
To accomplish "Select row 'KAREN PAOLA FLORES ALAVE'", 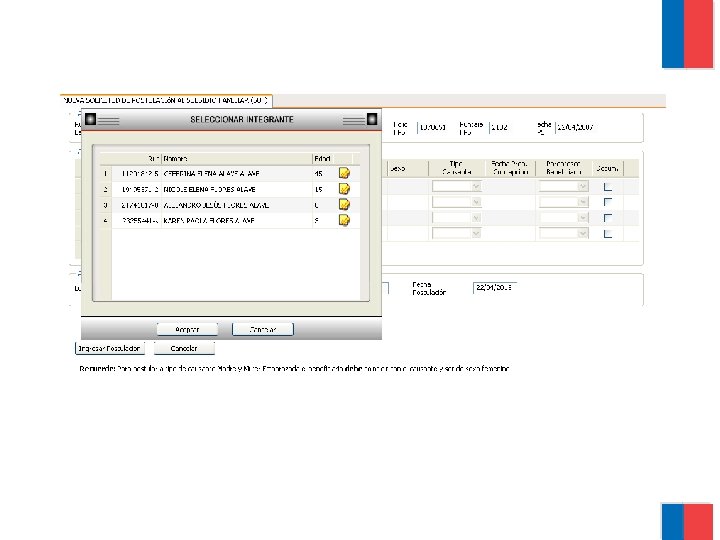I will [x=230, y=220].
